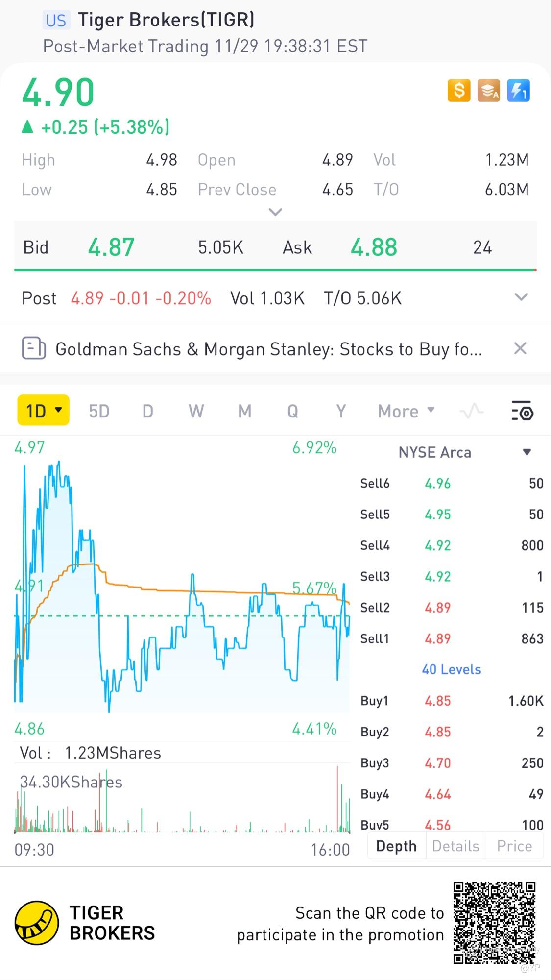Tap the volume bar chart
The width and height of the screenshot is (551, 980).
182,799
